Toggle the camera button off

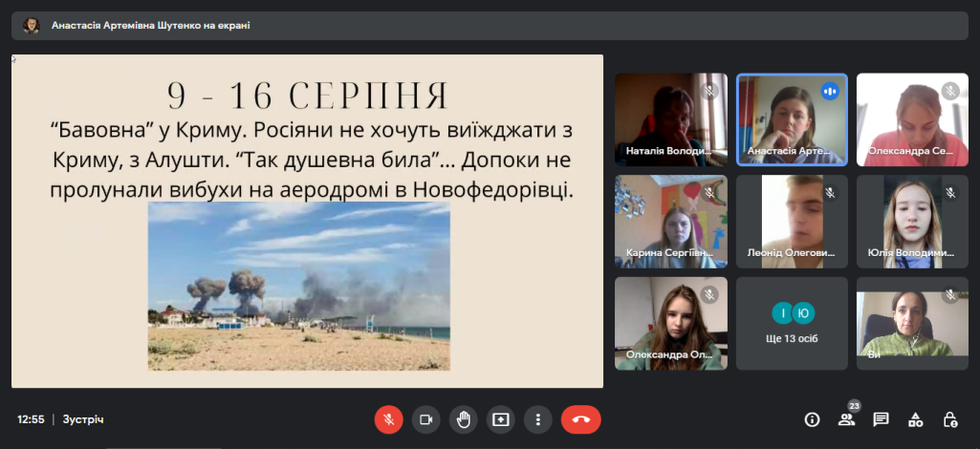click(x=426, y=419)
